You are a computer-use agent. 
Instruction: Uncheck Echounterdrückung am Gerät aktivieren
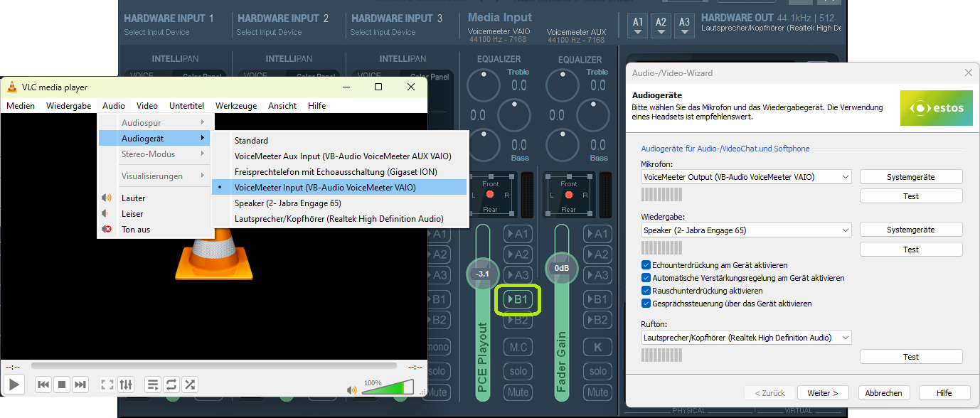(x=646, y=265)
